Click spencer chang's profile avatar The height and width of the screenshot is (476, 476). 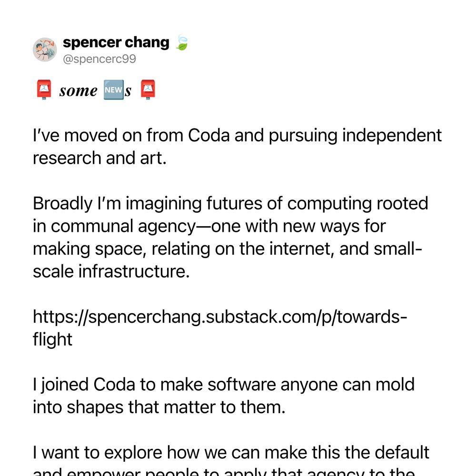point(45,50)
